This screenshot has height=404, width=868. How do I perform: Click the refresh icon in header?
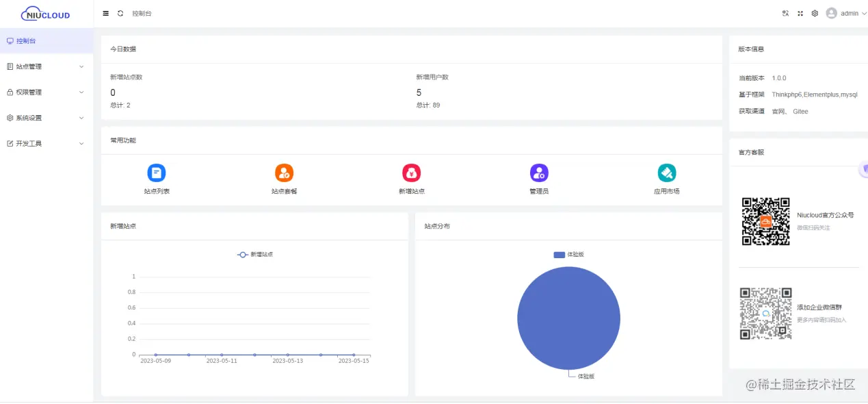120,13
